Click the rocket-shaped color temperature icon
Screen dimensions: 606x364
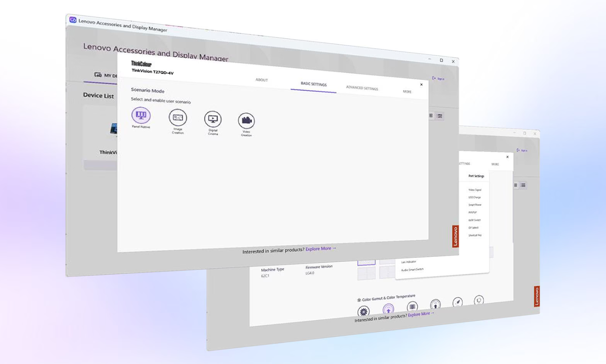458,302
